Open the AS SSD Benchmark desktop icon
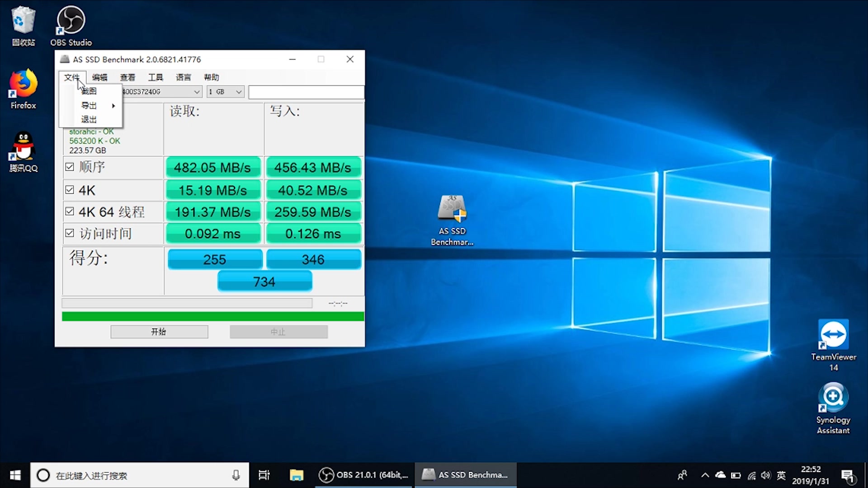 coord(452,220)
